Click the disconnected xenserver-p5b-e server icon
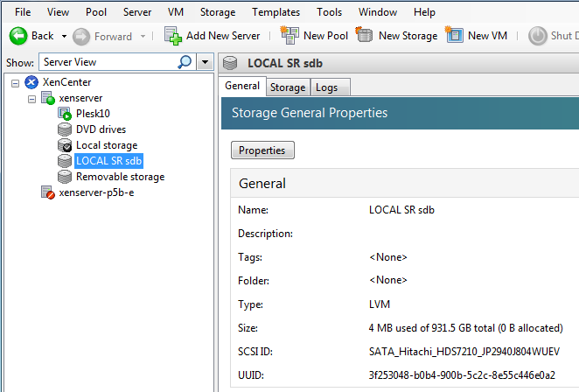This screenshot has height=392, width=579. click(x=47, y=192)
